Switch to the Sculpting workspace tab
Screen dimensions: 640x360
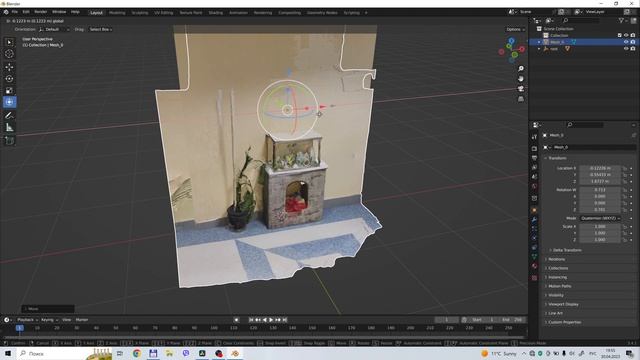[x=140, y=13]
